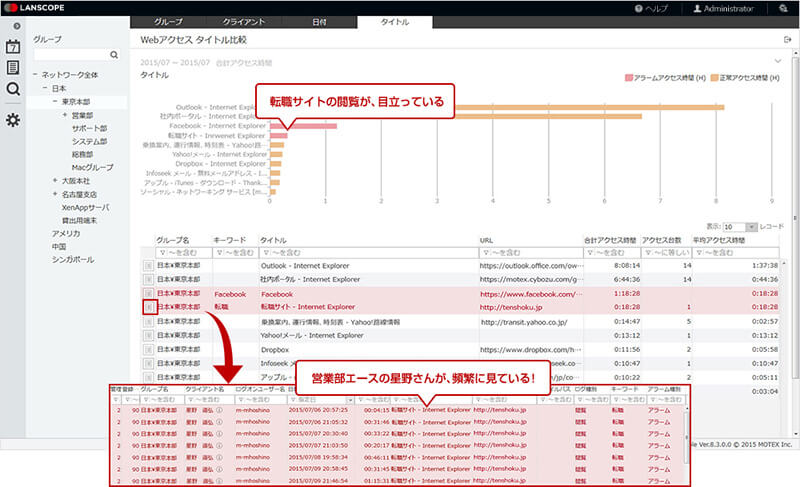Viewport: 800px width, 487px height.
Task: Click the 2015/07/08 19:58:34 detail log row
Action: click(398, 457)
